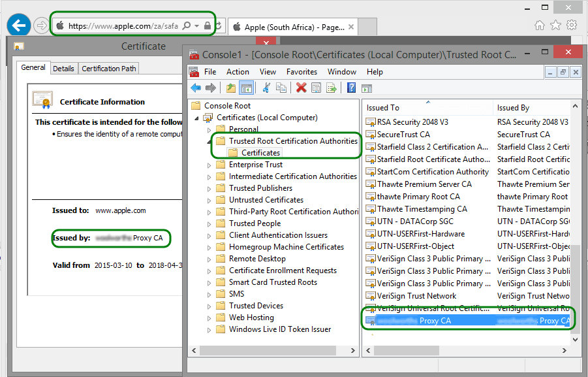Click the browser Forward arrow button
This screenshot has width=588, height=377.
point(41,25)
